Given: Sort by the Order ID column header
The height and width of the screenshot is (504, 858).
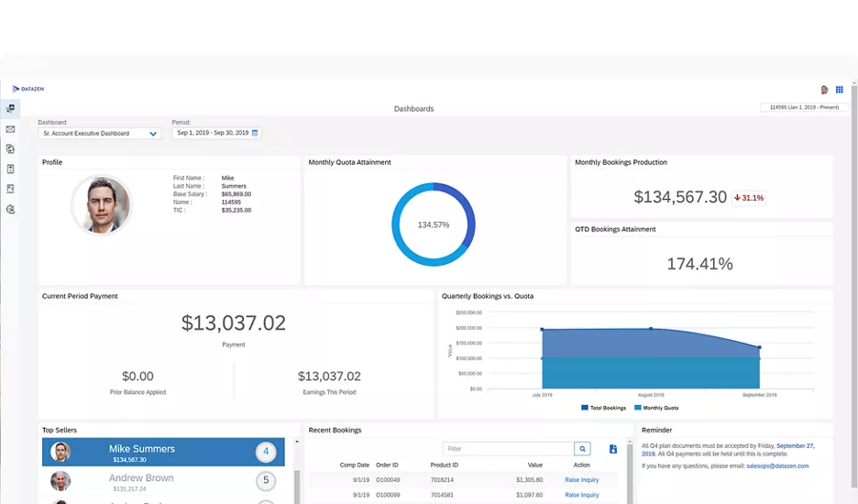Looking at the screenshot, I should pyautogui.click(x=387, y=466).
